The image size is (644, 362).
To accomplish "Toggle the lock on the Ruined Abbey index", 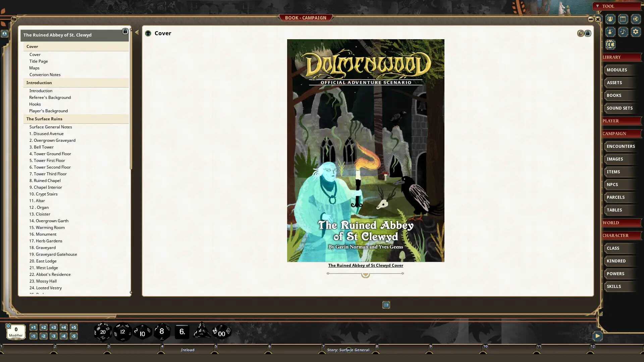I will pos(125,31).
